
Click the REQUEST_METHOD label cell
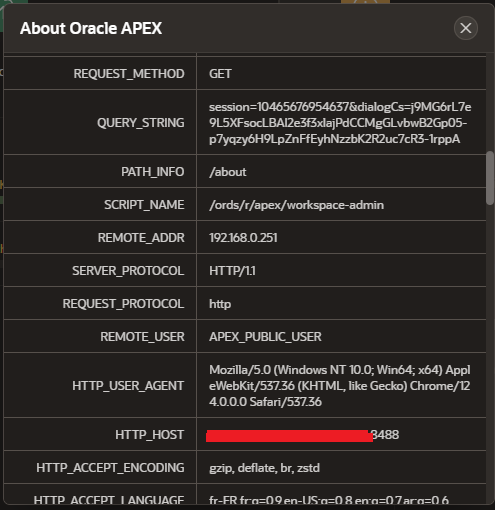129,74
